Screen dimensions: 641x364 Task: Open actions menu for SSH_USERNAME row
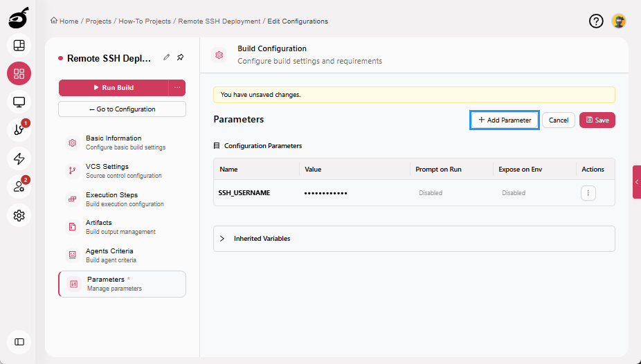(x=588, y=193)
